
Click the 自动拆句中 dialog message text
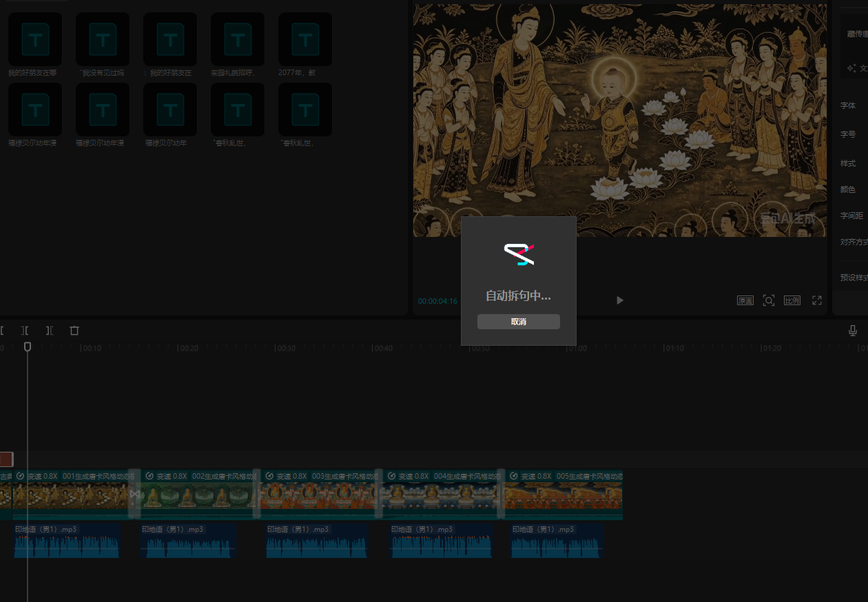pyautogui.click(x=518, y=295)
